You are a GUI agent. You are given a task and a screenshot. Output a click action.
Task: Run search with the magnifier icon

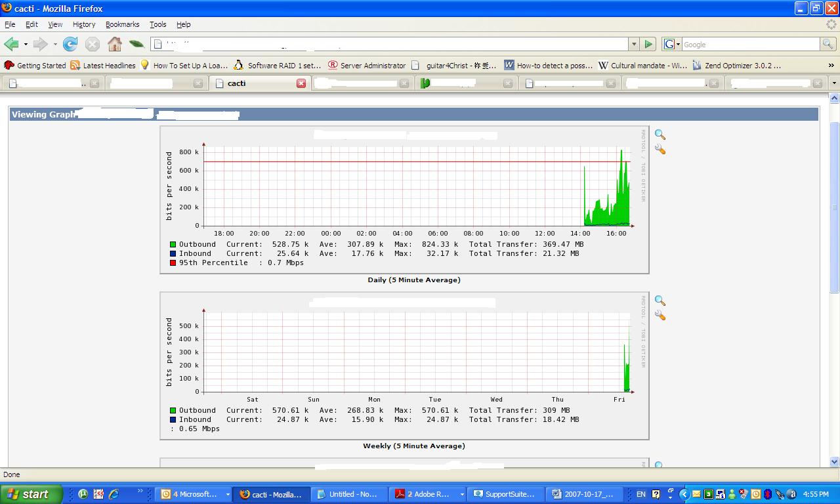pos(828,44)
